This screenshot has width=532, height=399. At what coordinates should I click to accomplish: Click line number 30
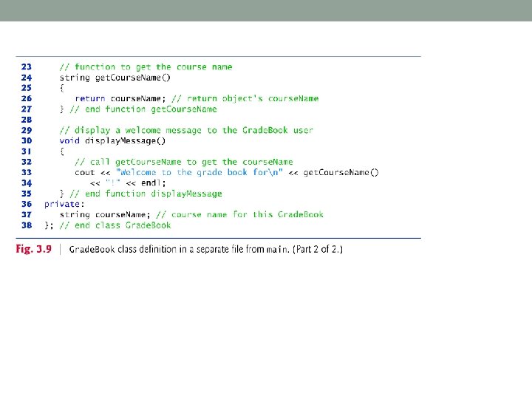26,141
